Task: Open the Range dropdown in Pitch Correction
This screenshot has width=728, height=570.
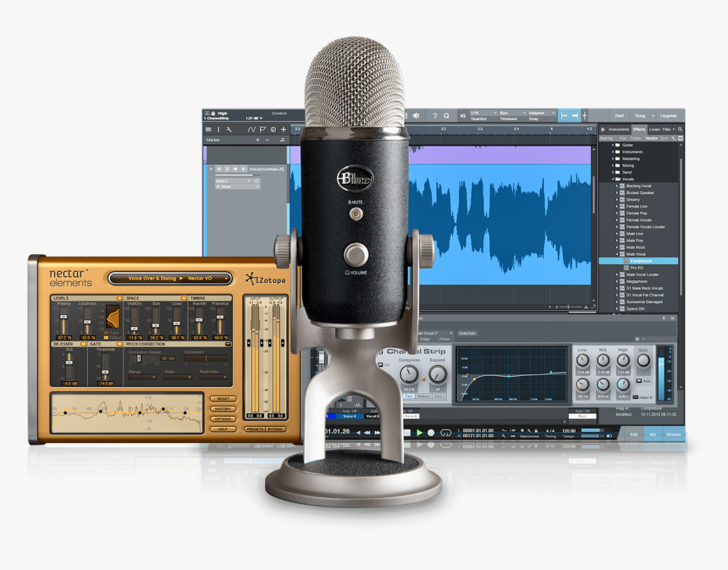Action: coord(142,377)
